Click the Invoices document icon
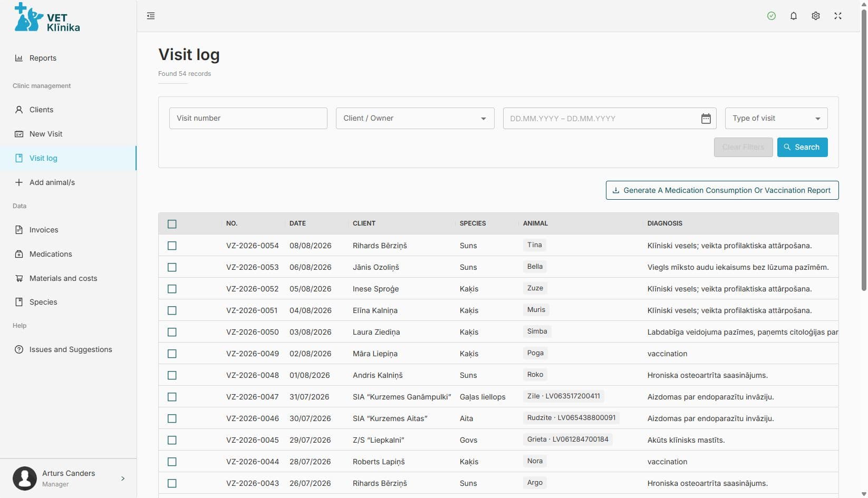This screenshot has height=498, width=868. [19, 230]
